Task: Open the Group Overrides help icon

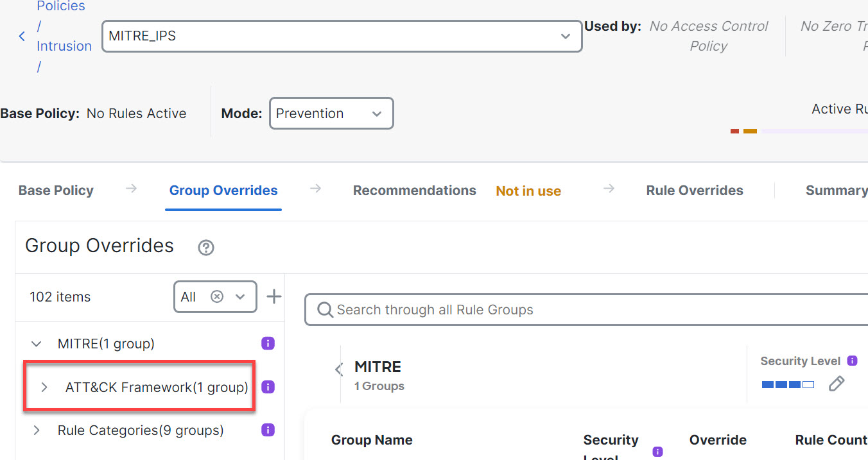Action: (x=205, y=248)
